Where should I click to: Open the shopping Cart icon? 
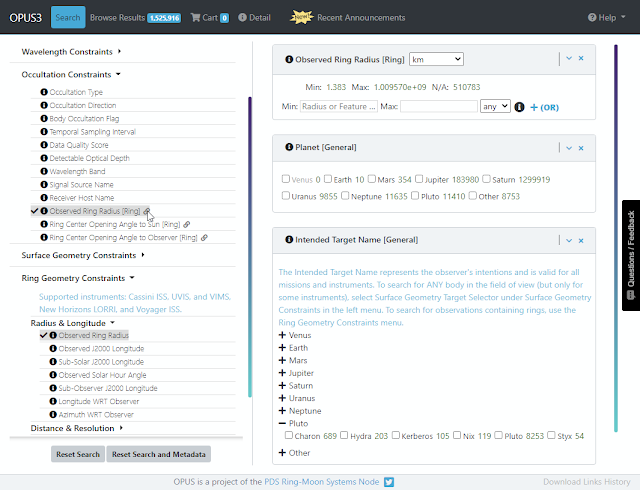coord(196,17)
